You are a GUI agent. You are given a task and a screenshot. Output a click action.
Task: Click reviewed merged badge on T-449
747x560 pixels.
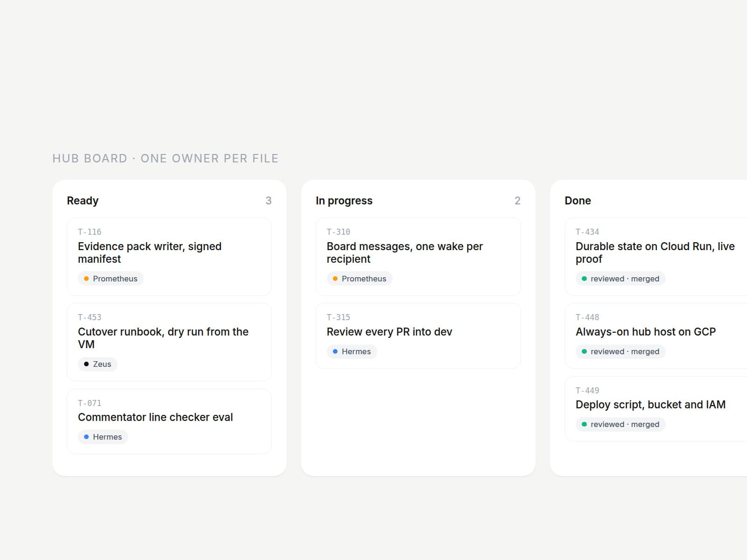620,424
